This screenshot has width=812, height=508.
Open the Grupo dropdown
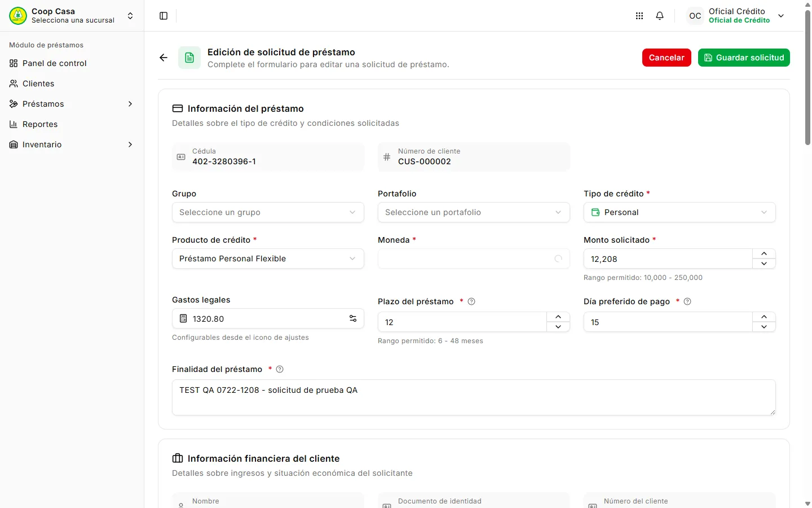[x=268, y=212]
